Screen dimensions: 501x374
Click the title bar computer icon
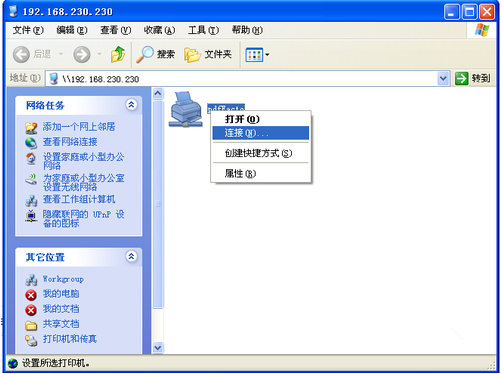pos(13,11)
